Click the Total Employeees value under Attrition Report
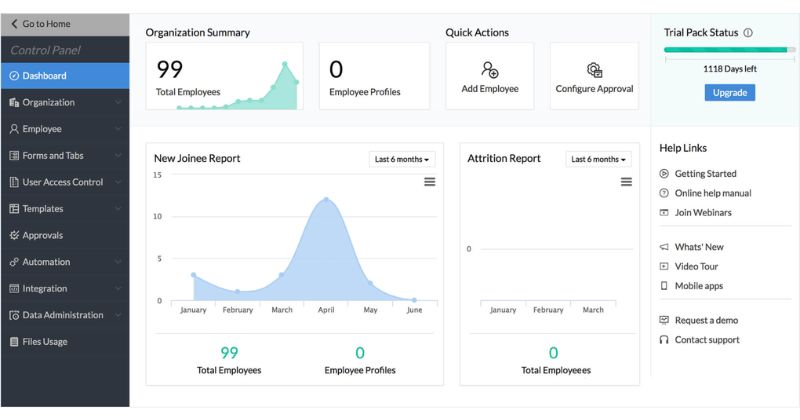The image size is (800, 420). point(554,353)
